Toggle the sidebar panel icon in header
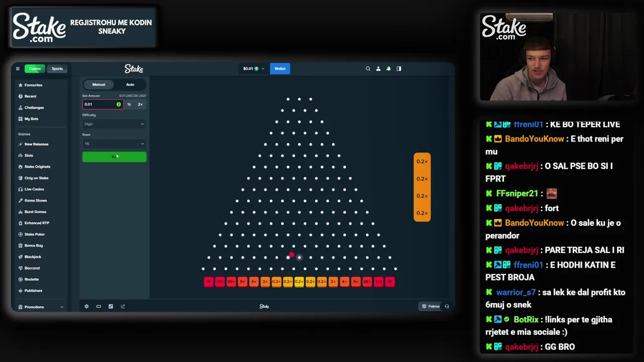Screen dimensions: 644x362 tap(399, 69)
